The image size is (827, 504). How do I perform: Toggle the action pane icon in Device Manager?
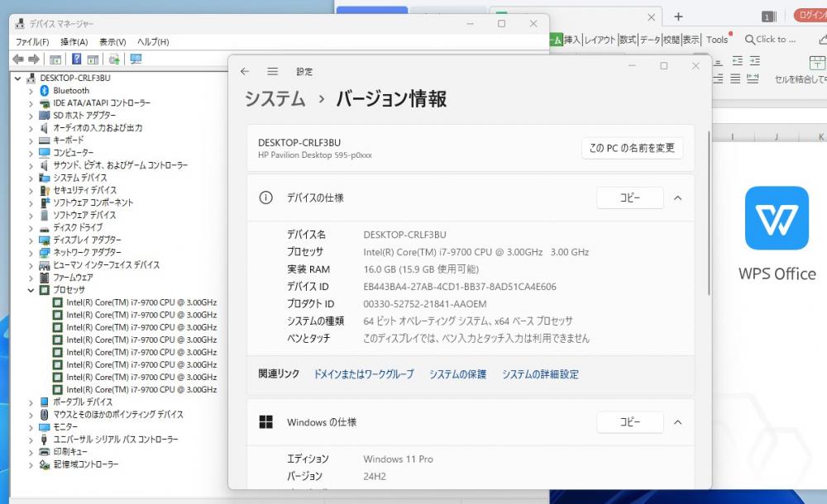[93, 59]
